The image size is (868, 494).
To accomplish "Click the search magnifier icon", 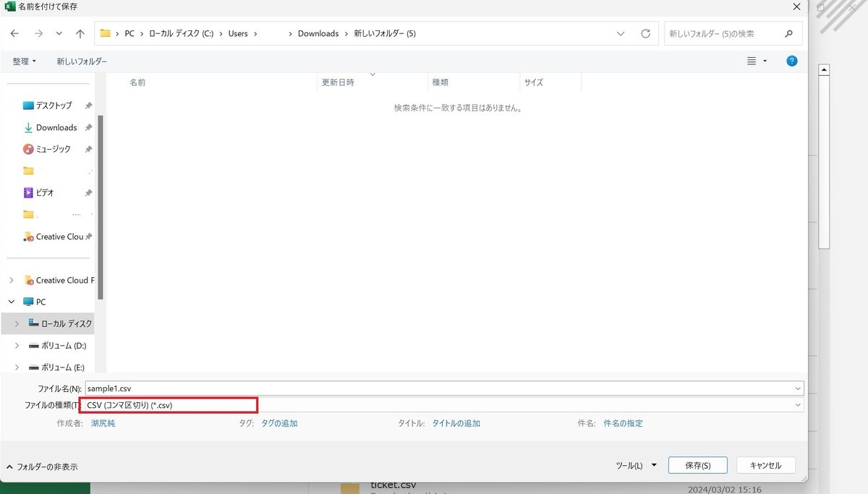I will coord(789,33).
